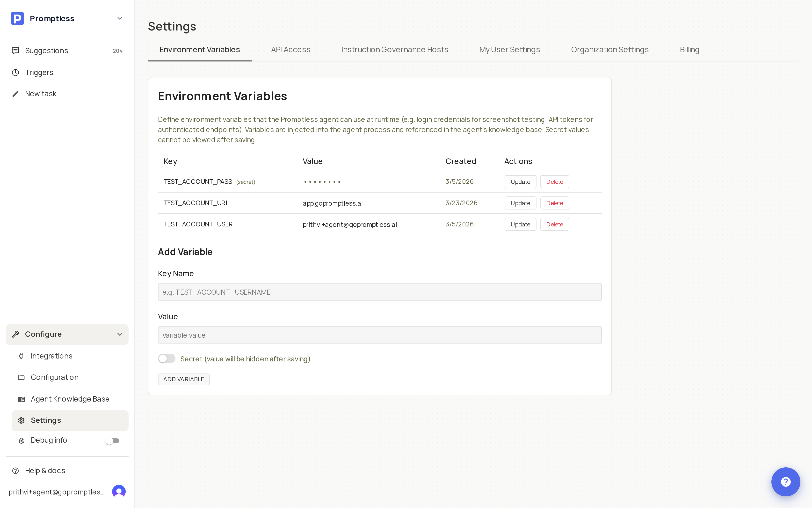
Task: Click the Promptless logo icon
Action: tap(17, 18)
